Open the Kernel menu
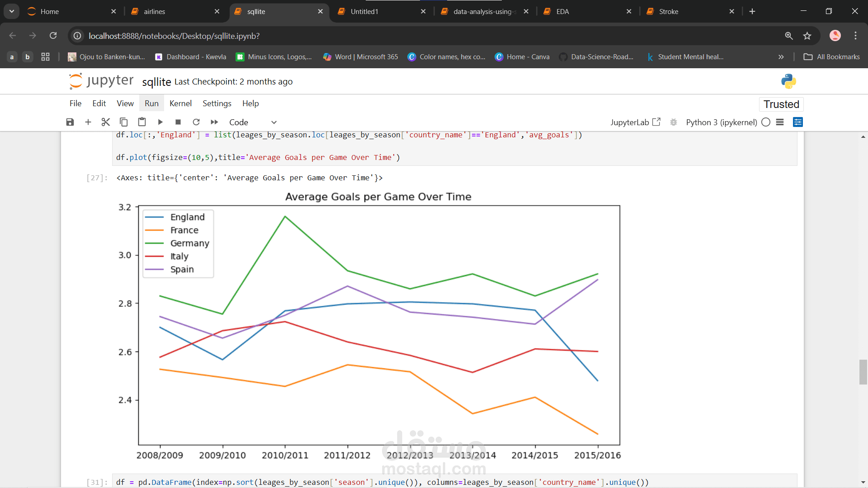This screenshot has width=868, height=488. [180, 103]
